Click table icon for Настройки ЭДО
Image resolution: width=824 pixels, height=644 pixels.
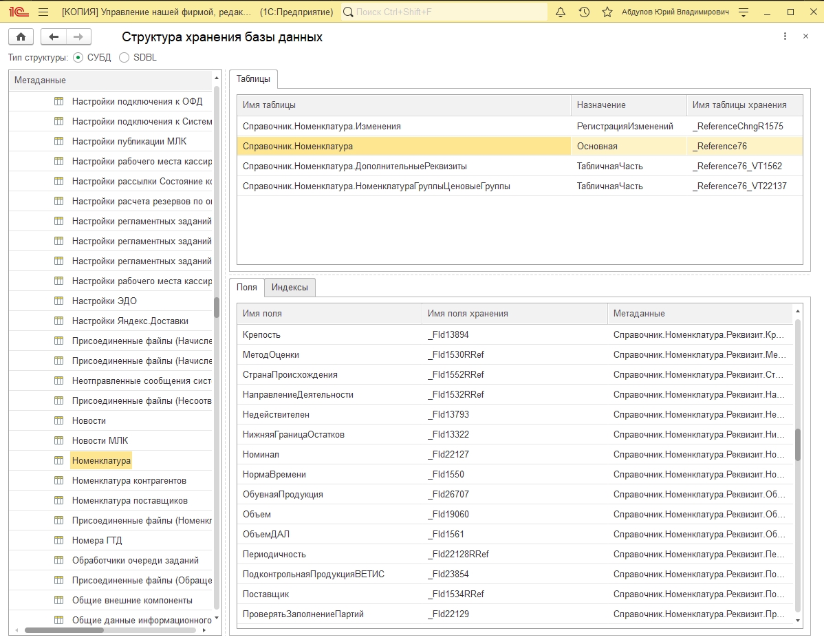pyautogui.click(x=59, y=301)
